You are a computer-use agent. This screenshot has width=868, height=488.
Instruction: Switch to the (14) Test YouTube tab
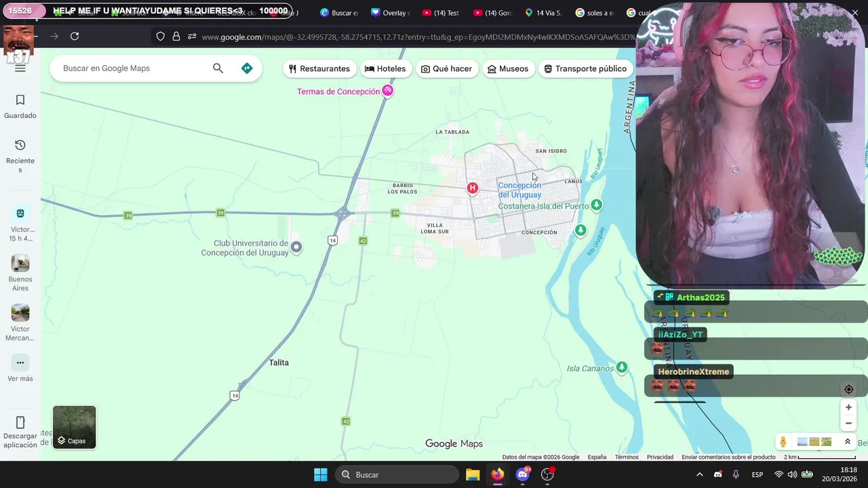[441, 13]
